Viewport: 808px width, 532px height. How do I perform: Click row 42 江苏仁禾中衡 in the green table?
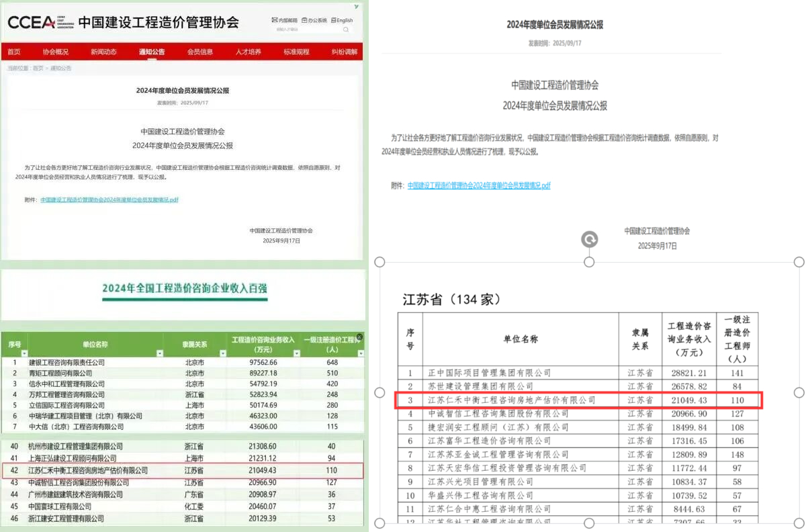tap(182, 470)
